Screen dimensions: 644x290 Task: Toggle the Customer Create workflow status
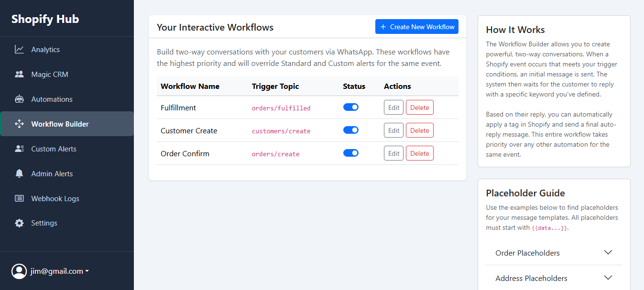351,130
